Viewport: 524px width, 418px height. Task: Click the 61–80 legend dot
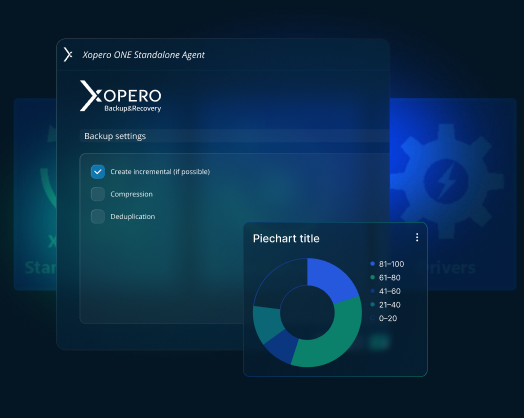point(372,277)
